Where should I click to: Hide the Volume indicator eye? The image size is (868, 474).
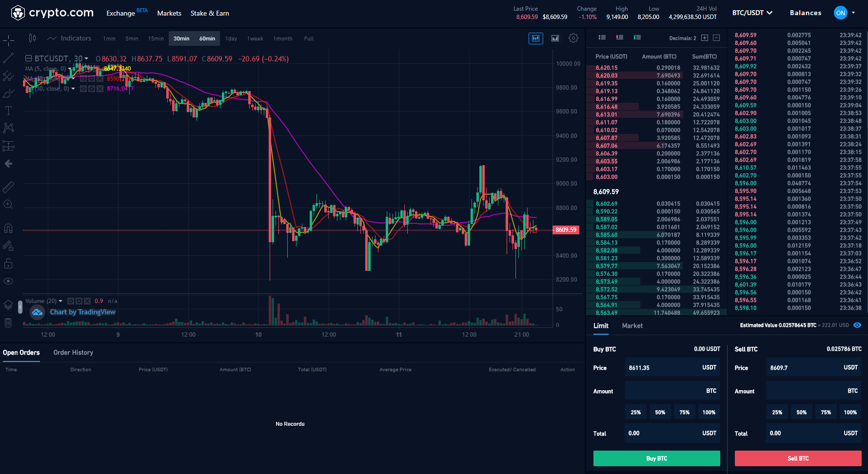(x=71, y=301)
